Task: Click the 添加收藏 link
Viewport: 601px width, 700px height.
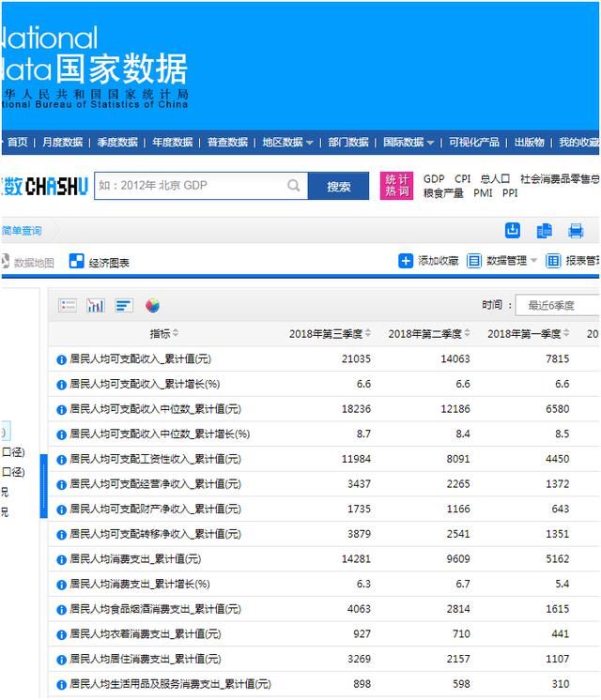Action: (x=438, y=261)
